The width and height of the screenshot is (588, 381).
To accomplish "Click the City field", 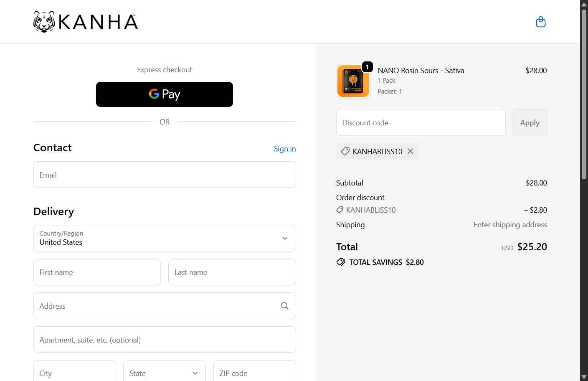I will 75,371.
